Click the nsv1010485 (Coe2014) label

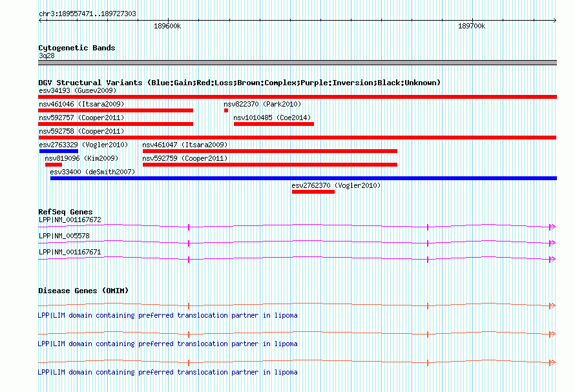(272, 118)
